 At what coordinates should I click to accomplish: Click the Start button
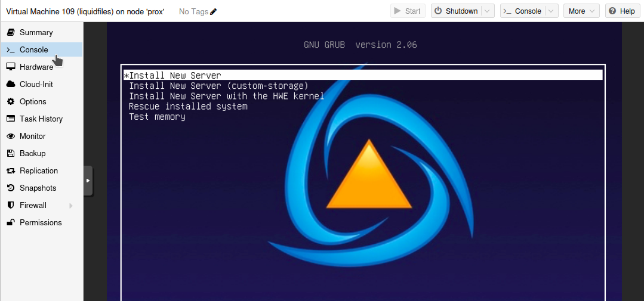(407, 11)
